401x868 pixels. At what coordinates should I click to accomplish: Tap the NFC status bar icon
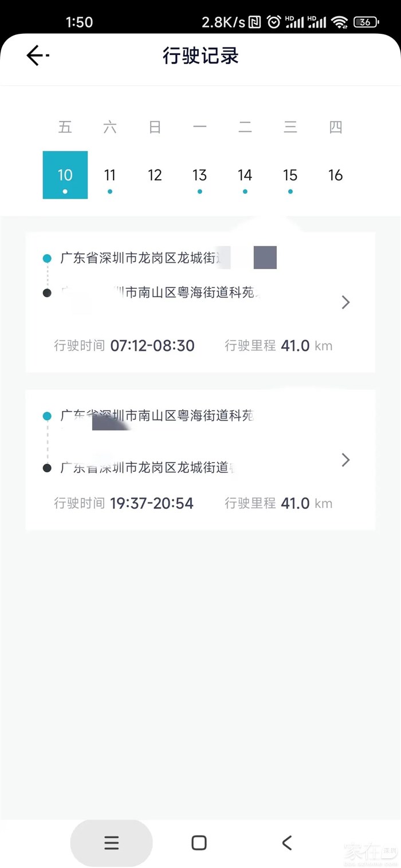click(x=255, y=22)
